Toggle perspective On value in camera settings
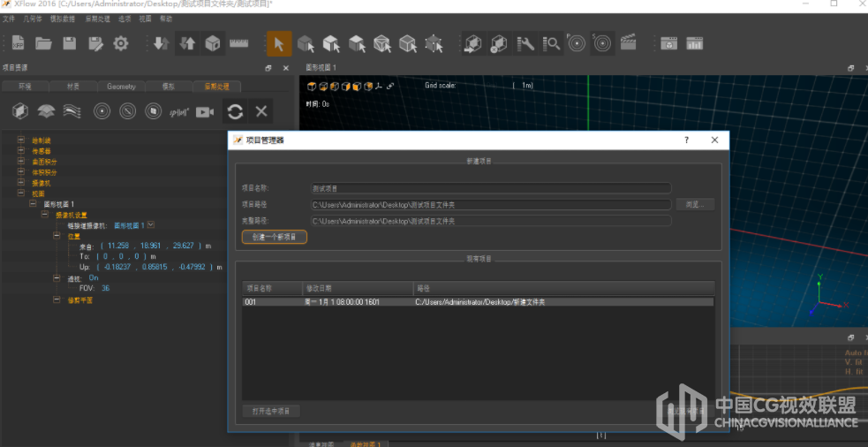Viewport: 868px width, 447px height. tap(94, 278)
